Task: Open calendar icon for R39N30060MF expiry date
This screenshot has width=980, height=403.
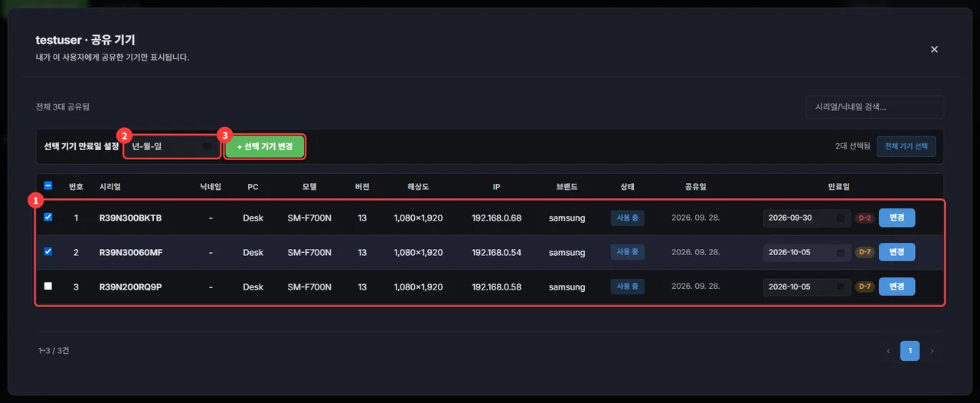Action: (x=840, y=253)
